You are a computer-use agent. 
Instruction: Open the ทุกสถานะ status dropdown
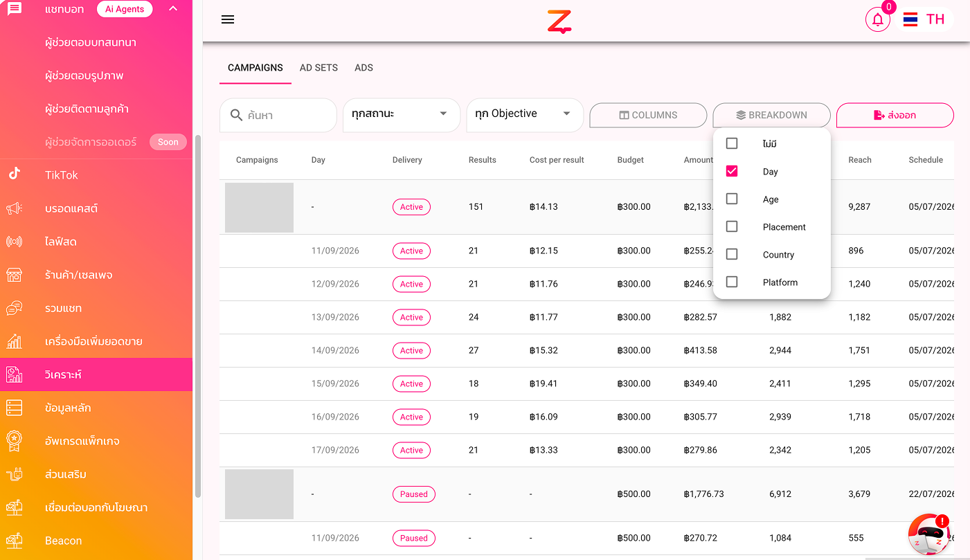click(x=402, y=114)
